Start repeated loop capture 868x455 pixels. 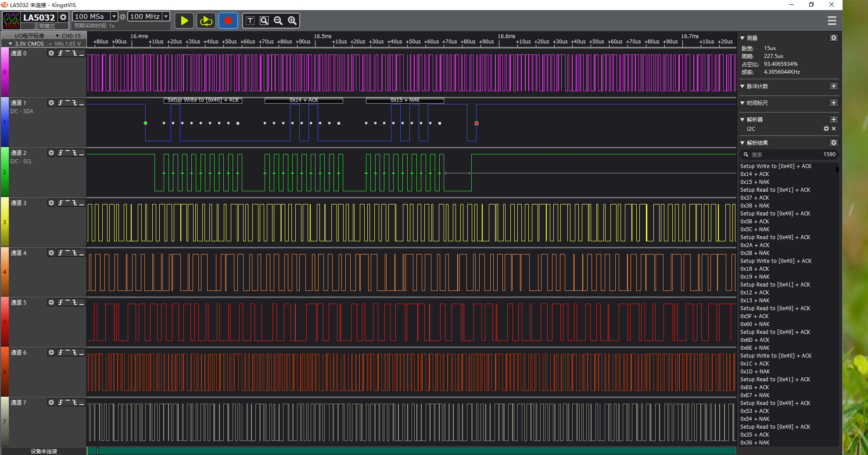click(206, 21)
